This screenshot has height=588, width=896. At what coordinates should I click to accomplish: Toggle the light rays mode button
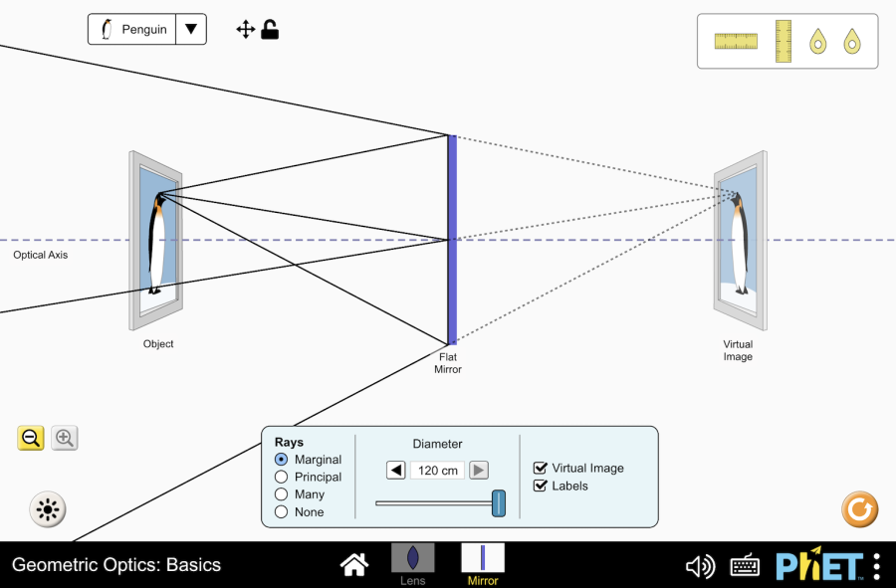click(x=47, y=510)
